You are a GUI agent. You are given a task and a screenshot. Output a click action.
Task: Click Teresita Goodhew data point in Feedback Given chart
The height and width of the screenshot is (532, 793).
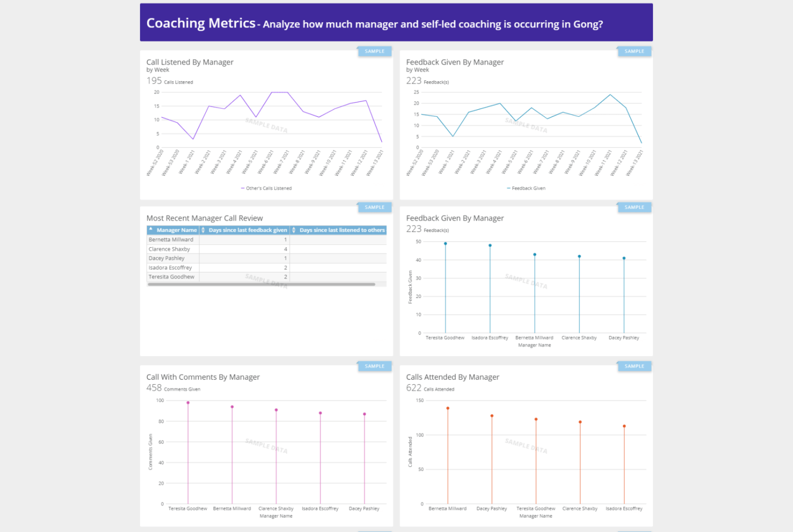(x=446, y=244)
